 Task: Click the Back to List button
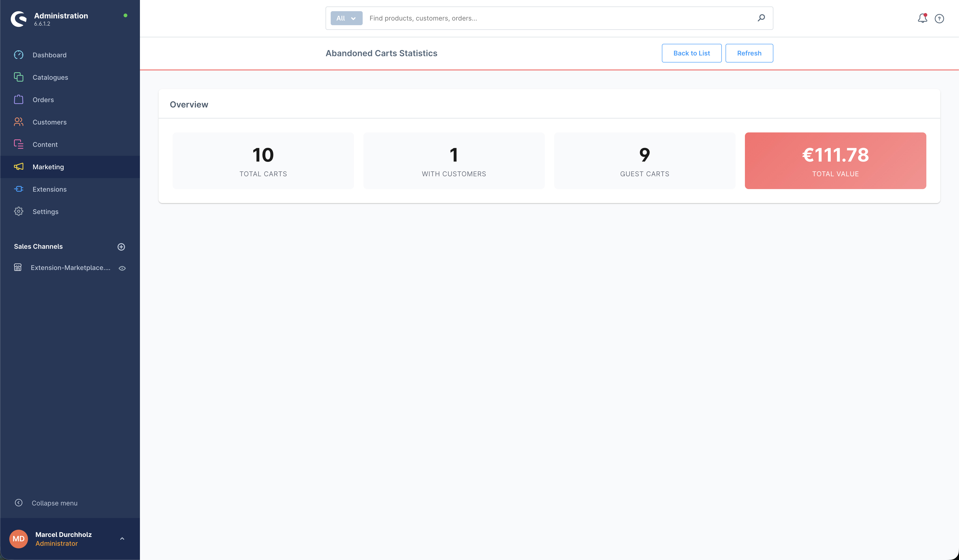[691, 53]
